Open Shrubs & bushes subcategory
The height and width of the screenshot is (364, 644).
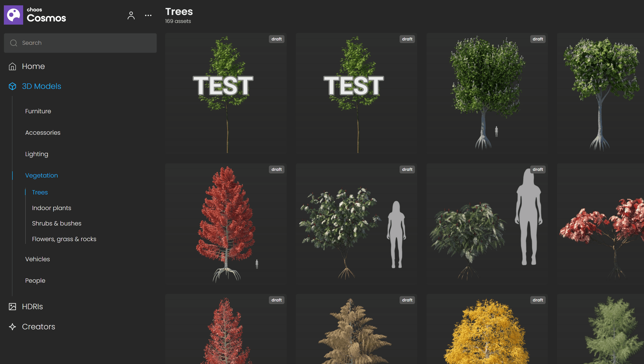57,223
